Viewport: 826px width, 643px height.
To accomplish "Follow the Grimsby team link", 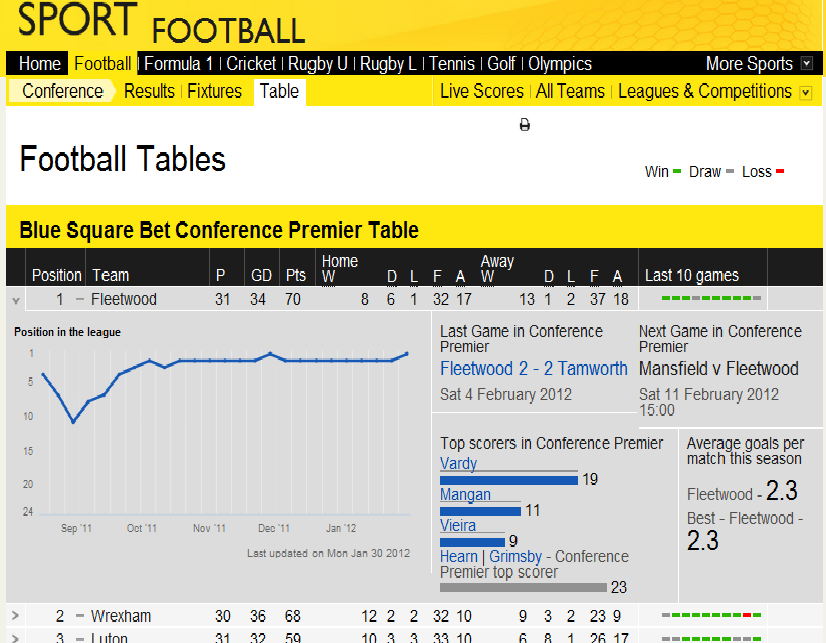I will tap(515, 557).
